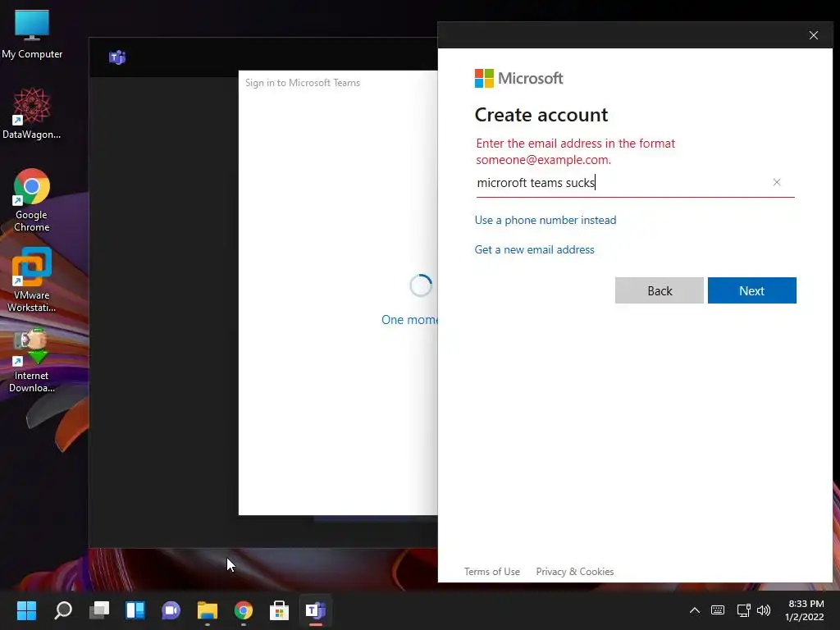Open Teams Chat from the taskbar
Image resolution: width=840 pixels, height=630 pixels.
click(171, 609)
